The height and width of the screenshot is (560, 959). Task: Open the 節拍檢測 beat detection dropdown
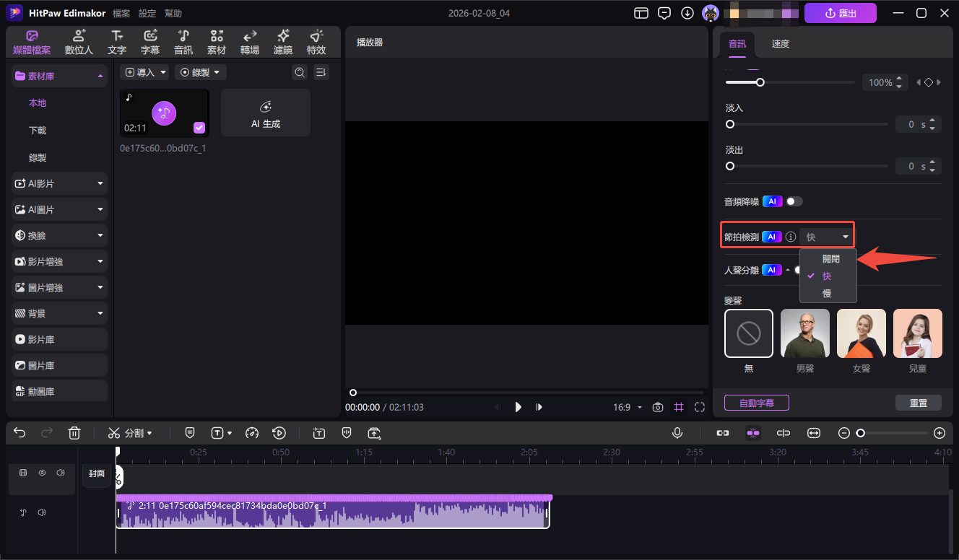[x=827, y=237]
